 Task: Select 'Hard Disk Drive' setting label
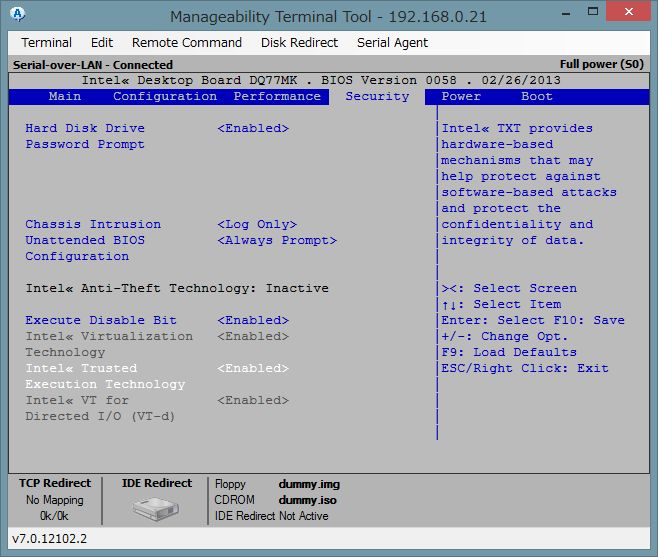click(85, 128)
